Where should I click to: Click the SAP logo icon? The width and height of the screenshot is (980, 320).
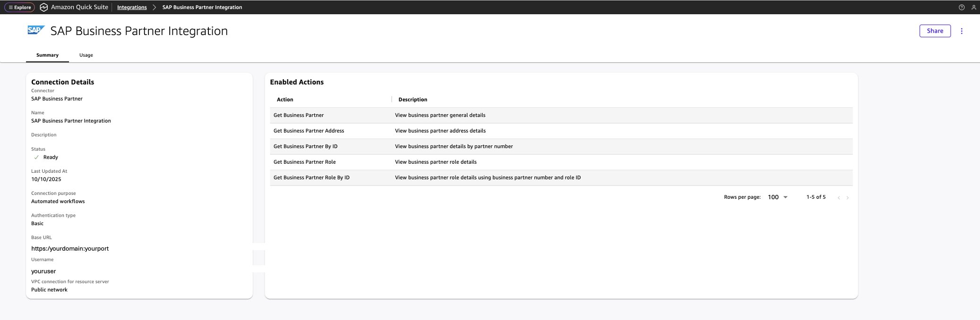pos(36,31)
